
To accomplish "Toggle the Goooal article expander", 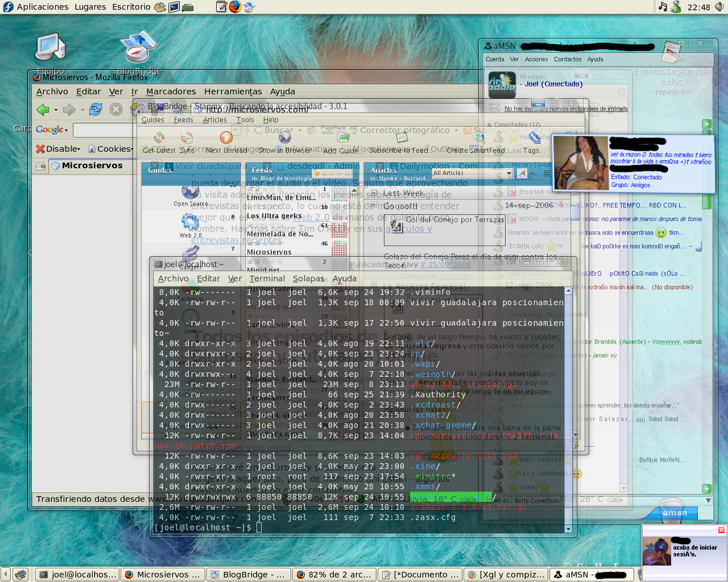I will (x=374, y=205).
